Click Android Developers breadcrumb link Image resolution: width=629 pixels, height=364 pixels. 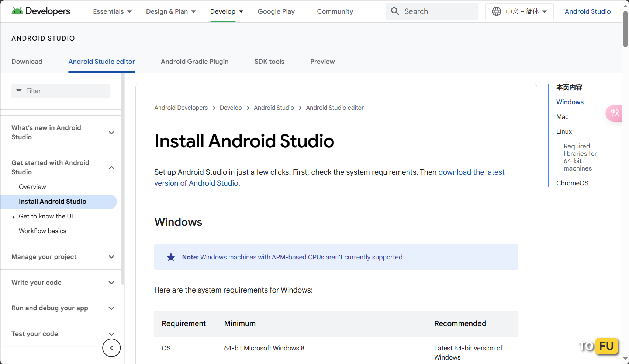click(x=181, y=108)
